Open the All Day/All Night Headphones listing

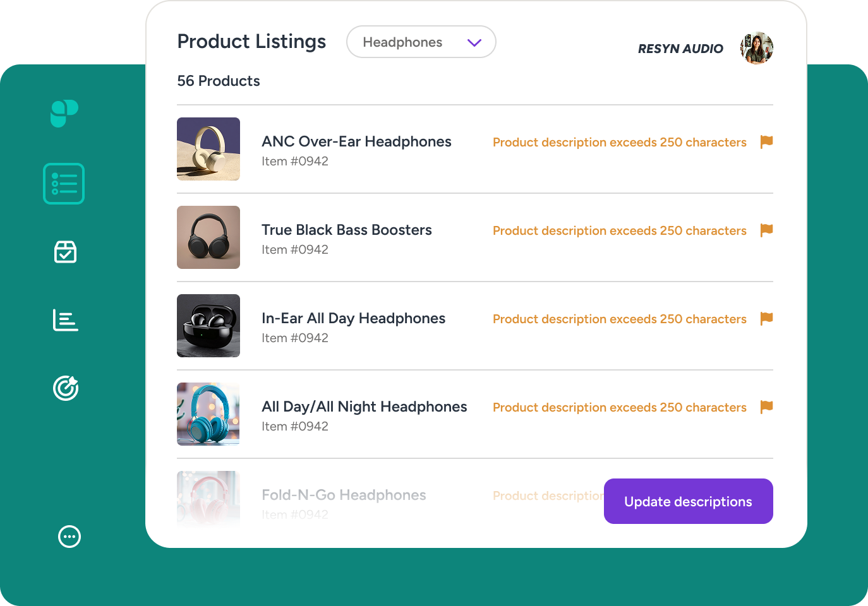pos(364,407)
